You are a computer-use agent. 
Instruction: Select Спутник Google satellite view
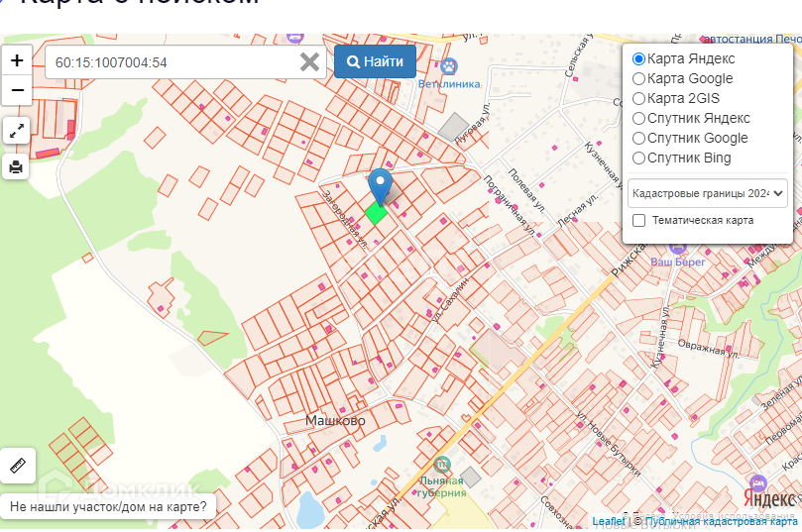click(639, 139)
